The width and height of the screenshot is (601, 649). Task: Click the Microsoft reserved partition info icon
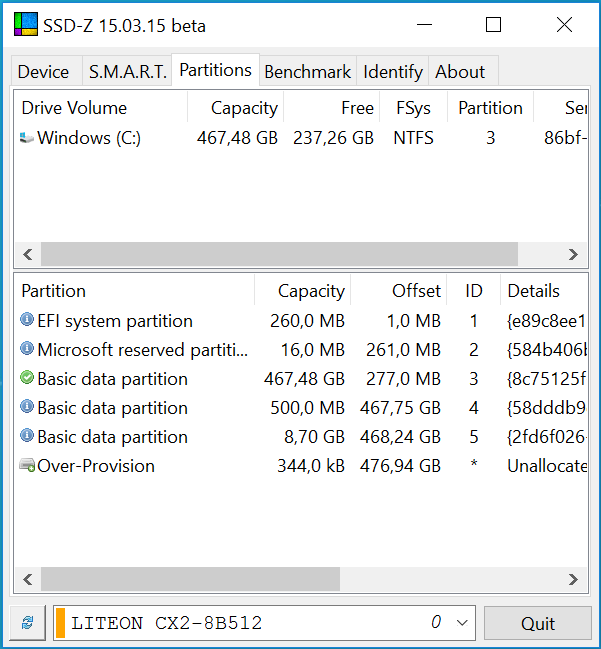pyautogui.click(x=27, y=349)
